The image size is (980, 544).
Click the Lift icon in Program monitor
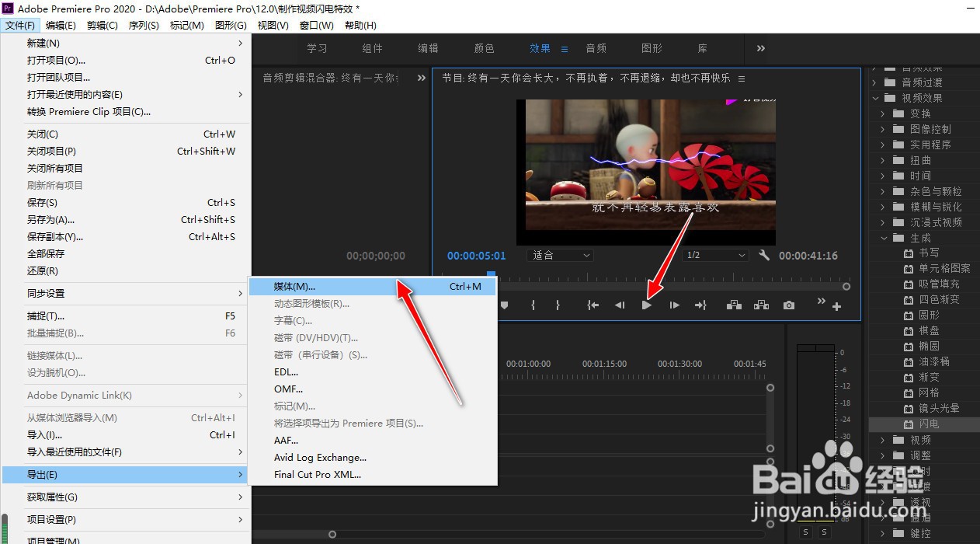[734, 305]
